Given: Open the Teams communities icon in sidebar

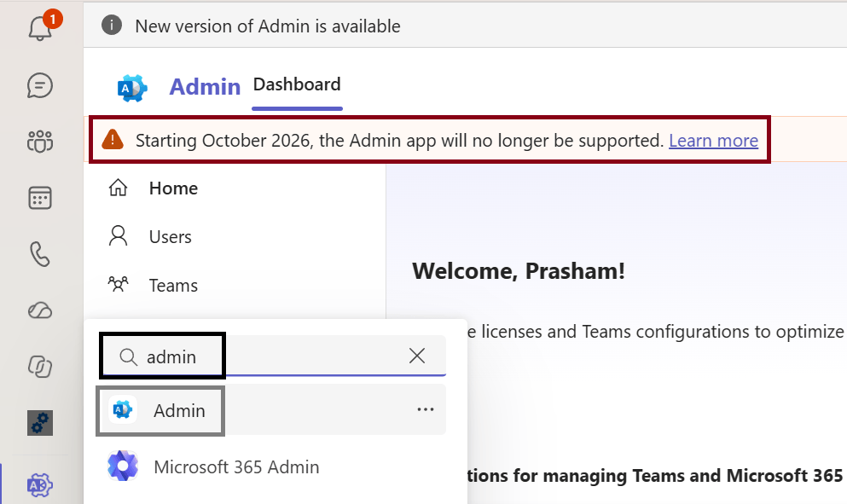Looking at the screenshot, I should tap(40, 142).
